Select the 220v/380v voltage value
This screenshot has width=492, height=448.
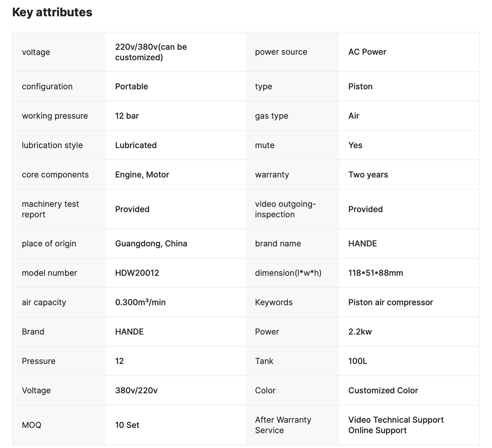coord(151,52)
